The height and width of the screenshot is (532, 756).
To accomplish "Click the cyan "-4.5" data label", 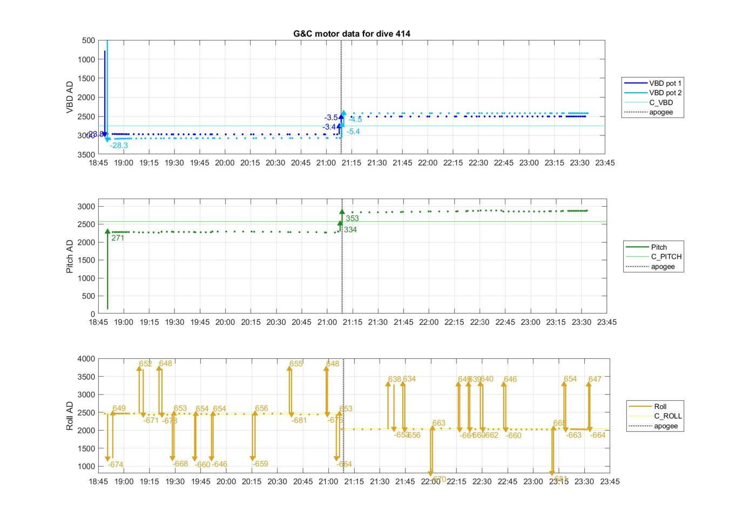I will [355, 120].
